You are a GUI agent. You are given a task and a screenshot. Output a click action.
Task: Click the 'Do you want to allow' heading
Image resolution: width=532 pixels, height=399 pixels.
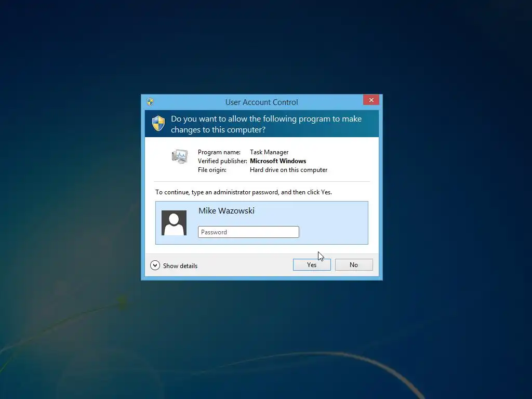click(267, 124)
